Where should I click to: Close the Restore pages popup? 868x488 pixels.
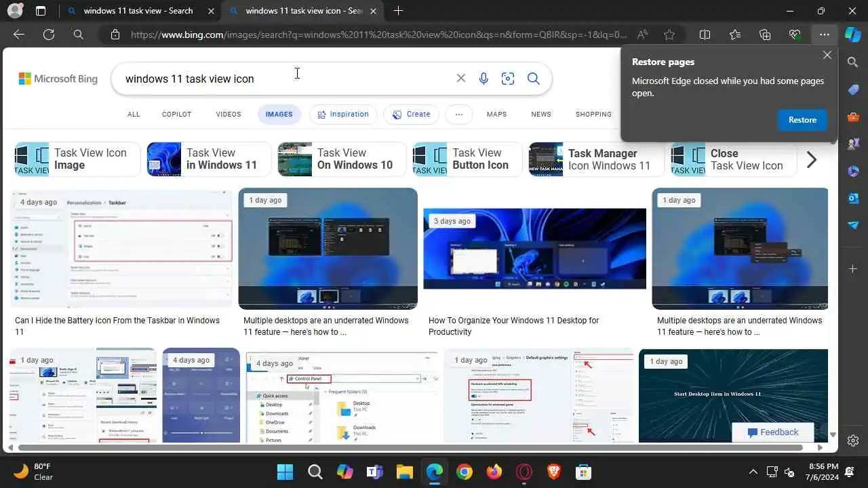point(827,56)
